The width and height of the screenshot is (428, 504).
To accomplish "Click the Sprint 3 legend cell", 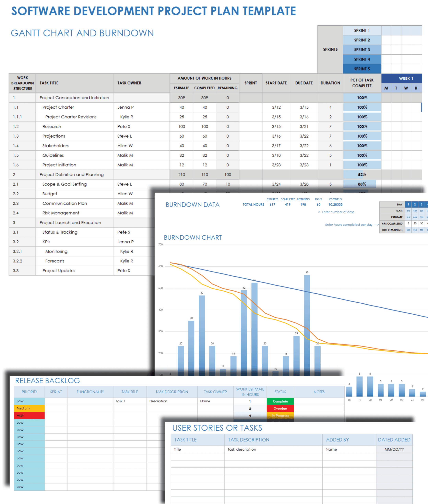I will (x=362, y=50).
